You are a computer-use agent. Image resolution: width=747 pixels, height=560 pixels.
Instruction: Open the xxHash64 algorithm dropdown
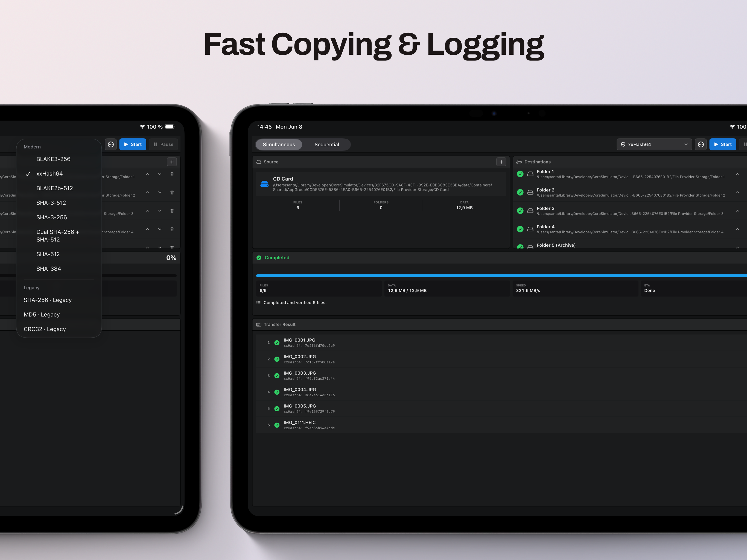654,145
